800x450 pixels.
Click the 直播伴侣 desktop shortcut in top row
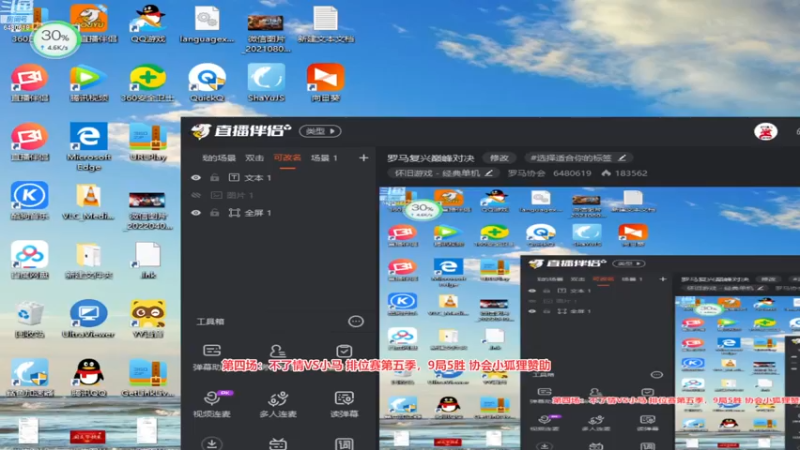click(89, 24)
